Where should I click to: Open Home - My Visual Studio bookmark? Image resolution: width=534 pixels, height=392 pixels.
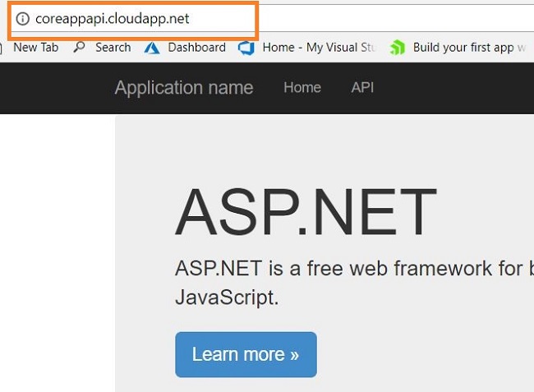(319, 48)
